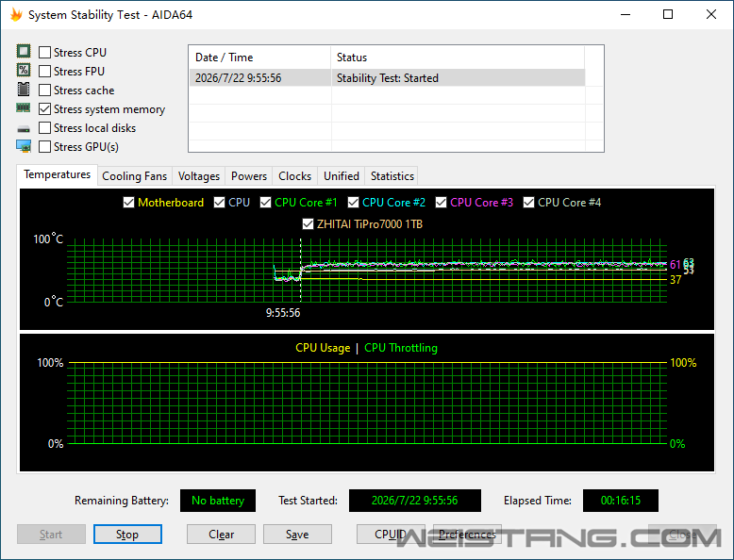Image resolution: width=734 pixels, height=560 pixels.
Task: Click the disk drive icon beside Stress local disks
Action: coord(24,128)
